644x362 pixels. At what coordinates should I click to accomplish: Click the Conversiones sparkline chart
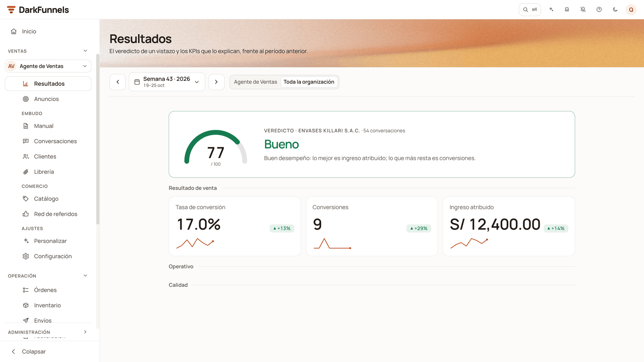(332, 243)
